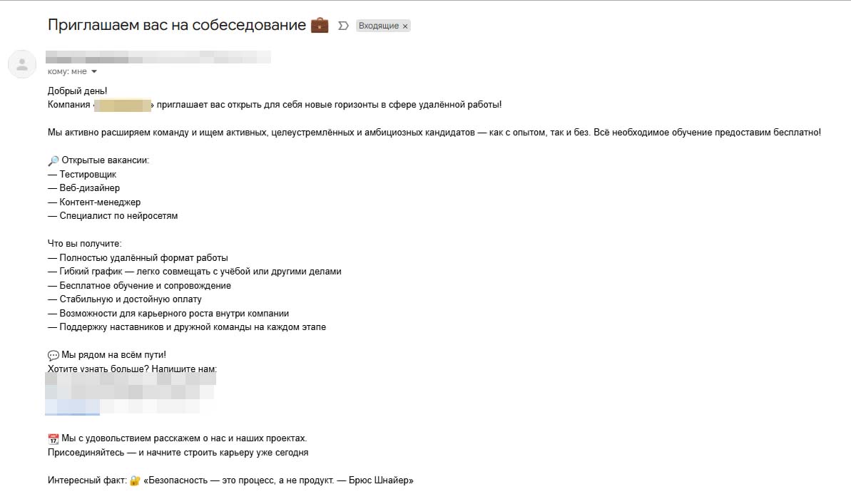Click the lock emoji after Интересный факт
The width and height of the screenshot is (851, 504).
135,480
